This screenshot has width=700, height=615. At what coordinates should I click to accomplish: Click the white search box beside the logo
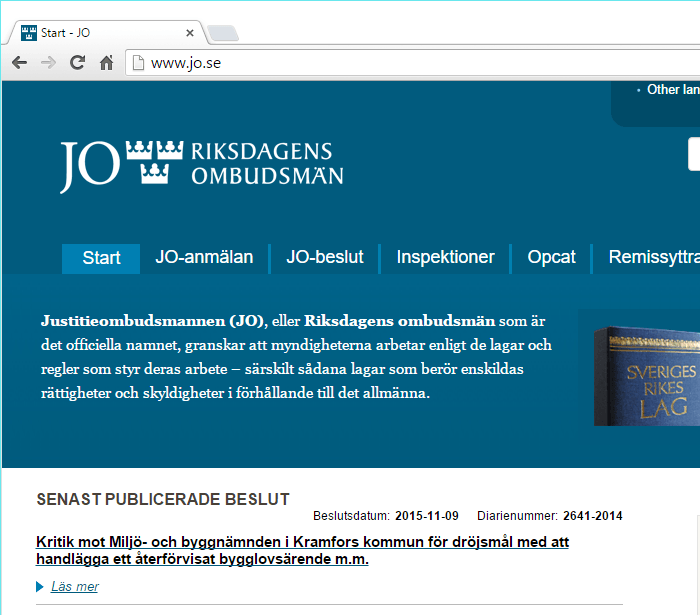694,154
